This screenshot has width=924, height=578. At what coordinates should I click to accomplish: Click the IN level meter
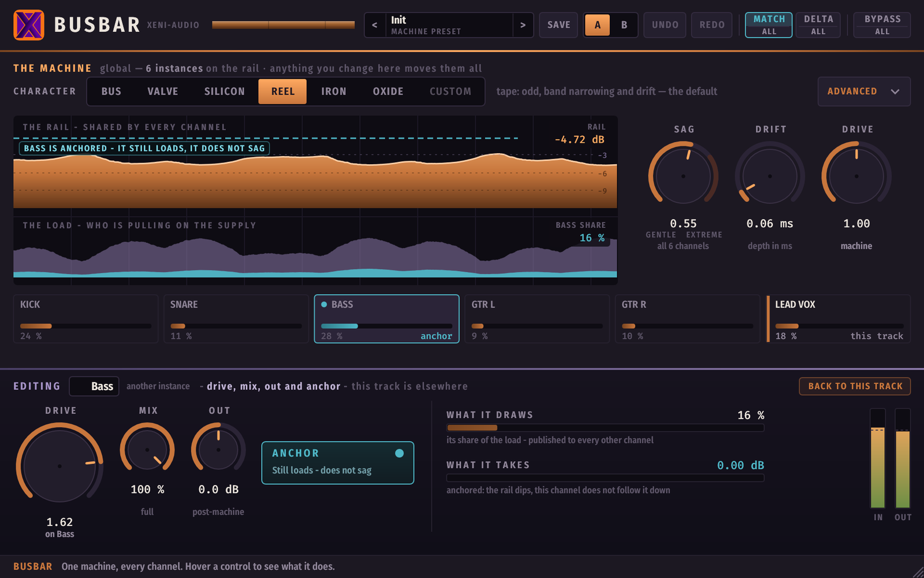point(878,458)
